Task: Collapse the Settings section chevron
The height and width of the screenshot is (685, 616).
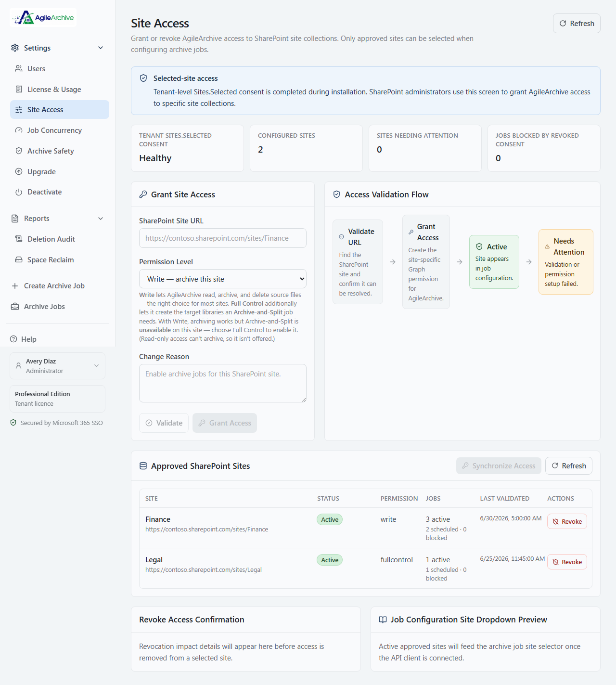Action: (101, 48)
